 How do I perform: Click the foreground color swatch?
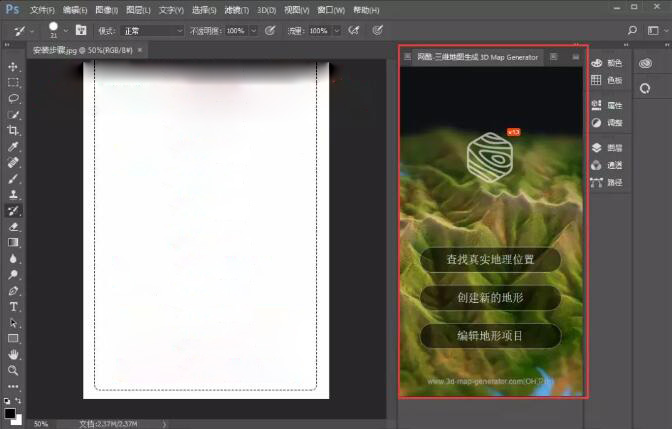pos(9,413)
